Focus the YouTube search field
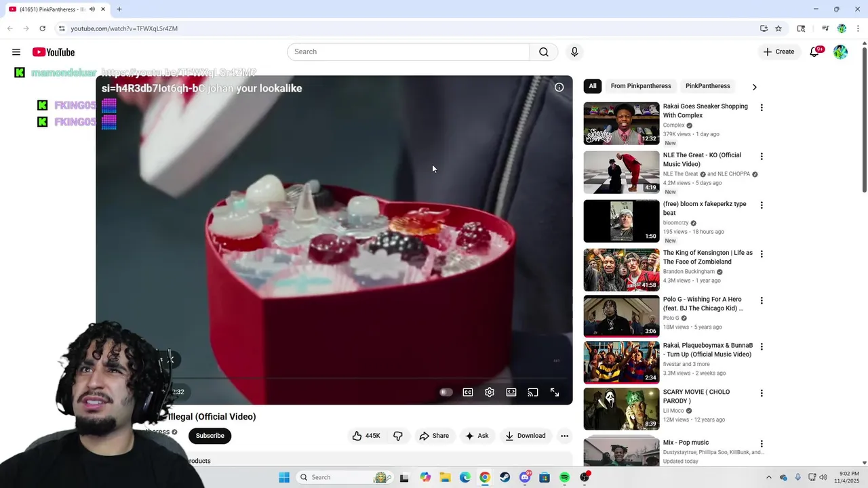This screenshot has width=868, height=488. [x=408, y=52]
